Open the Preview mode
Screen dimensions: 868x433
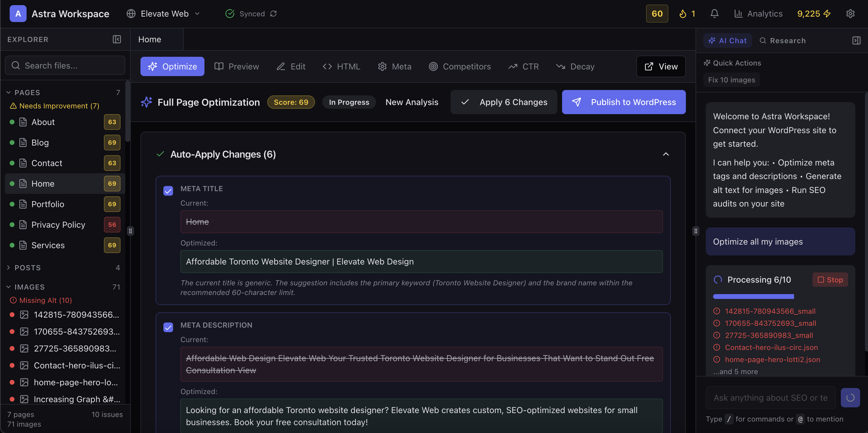pos(236,66)
